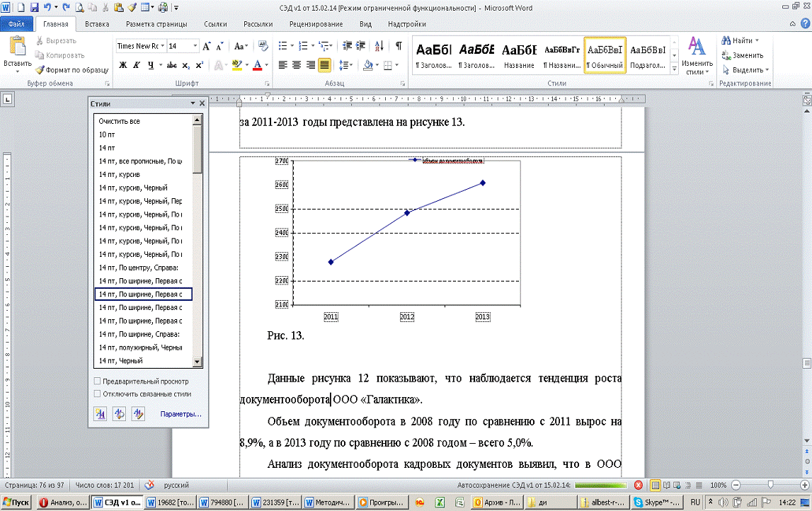Screen dimensions: 812x511
Task: Open the Рецензирование ribbon tab
Action: 314,24
